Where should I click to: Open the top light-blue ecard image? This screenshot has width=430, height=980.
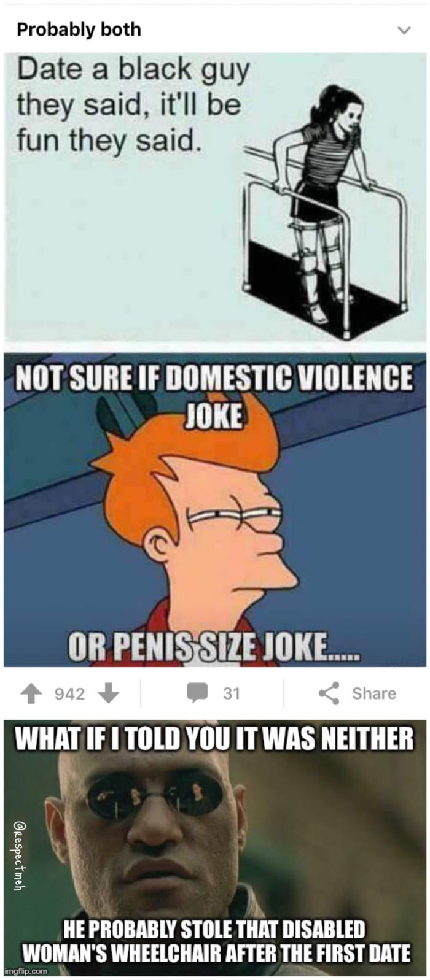pos(215,197)
